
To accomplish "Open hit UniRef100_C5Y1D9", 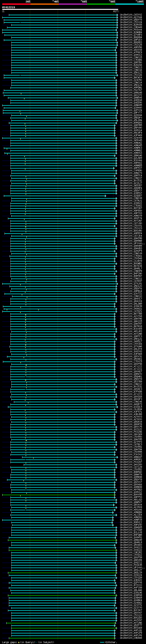I will pos(131,578).
